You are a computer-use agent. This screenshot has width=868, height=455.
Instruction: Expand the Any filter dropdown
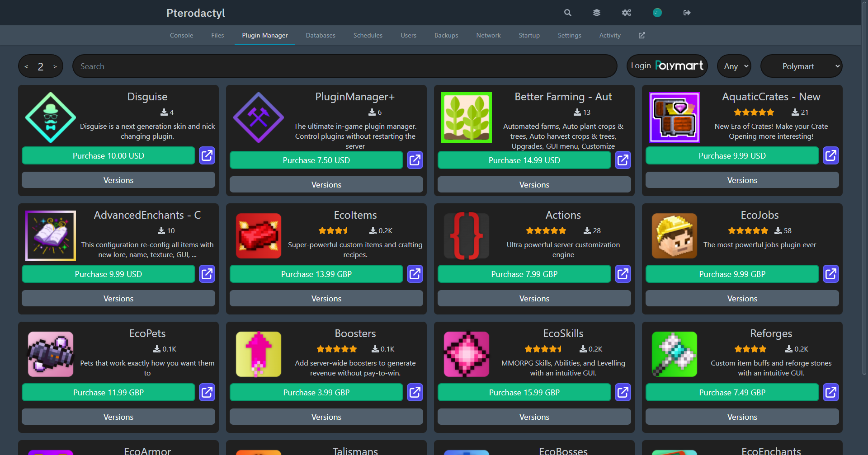click(x=734, y=66)
